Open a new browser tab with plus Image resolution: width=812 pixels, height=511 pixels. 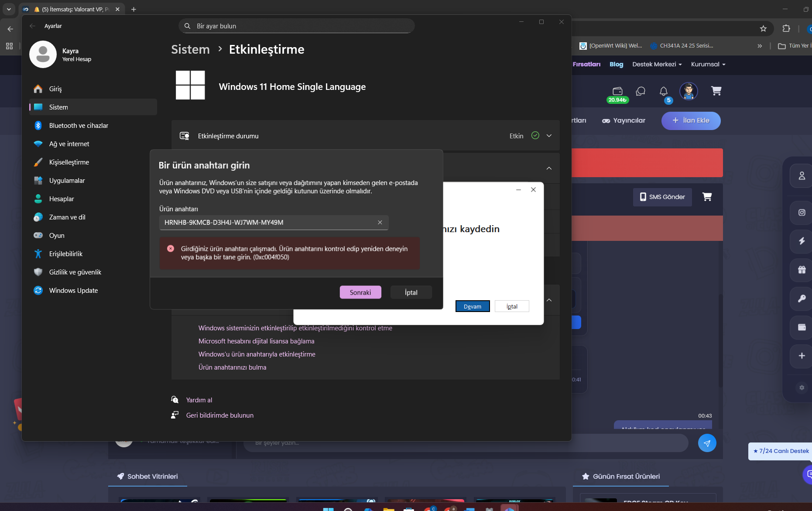134,9
